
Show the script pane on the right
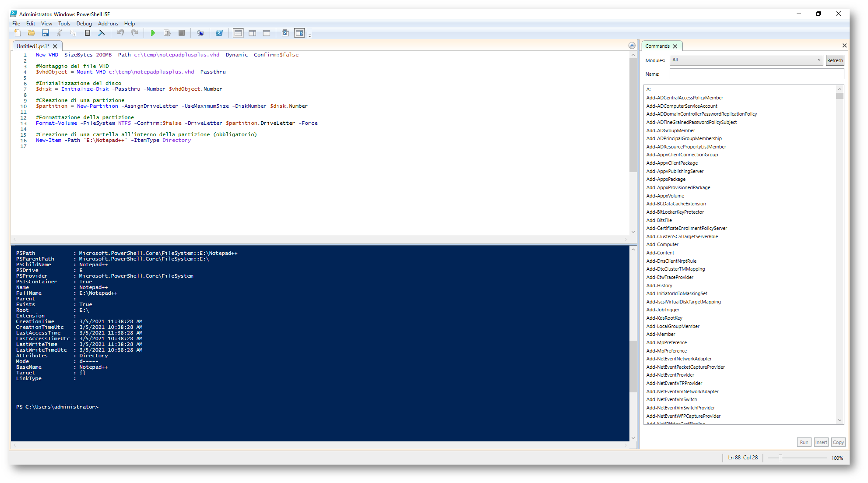[253, 33]
